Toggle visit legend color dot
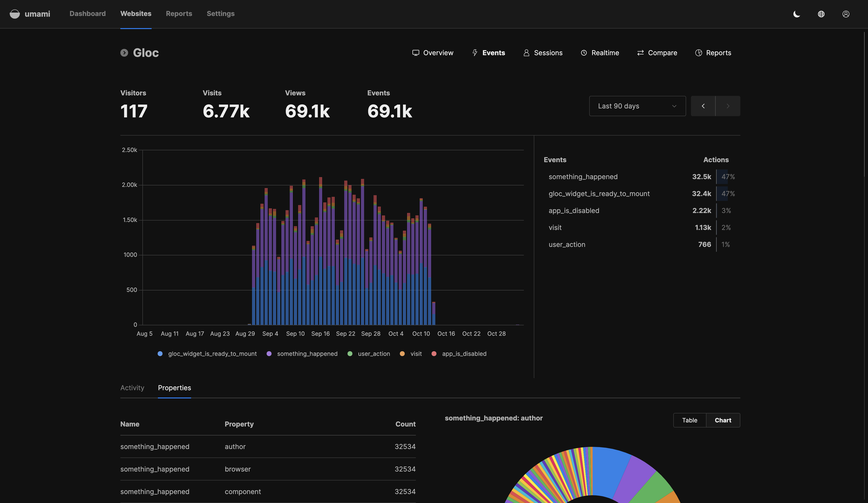This screenshot has width=868, height=503. pyautogui.click(x=402, y=354)
